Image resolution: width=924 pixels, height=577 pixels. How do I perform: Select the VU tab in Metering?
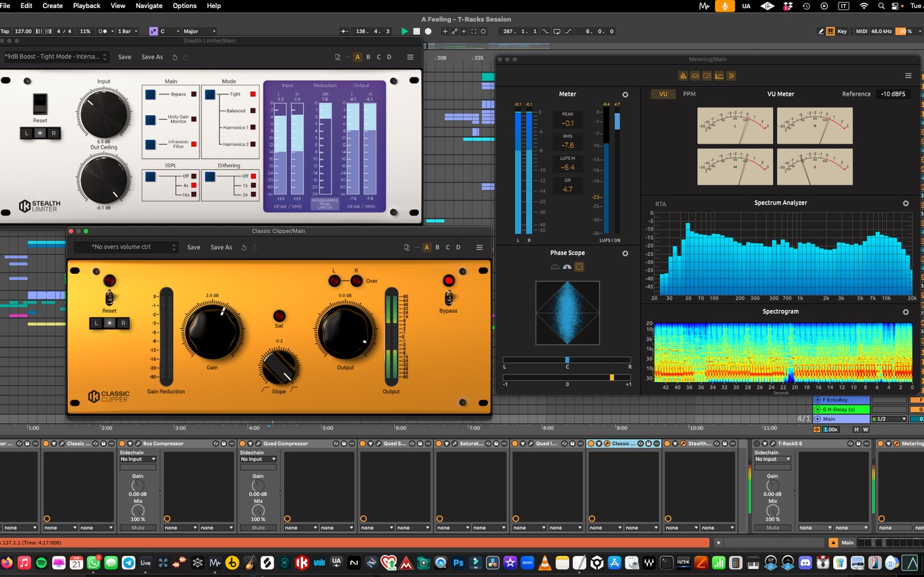[663, 94]
